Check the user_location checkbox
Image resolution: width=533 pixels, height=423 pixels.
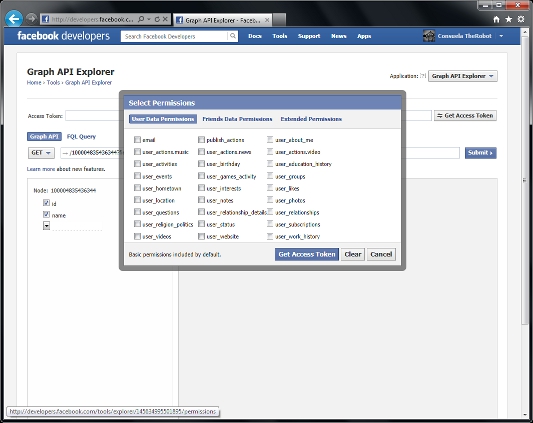137,200
